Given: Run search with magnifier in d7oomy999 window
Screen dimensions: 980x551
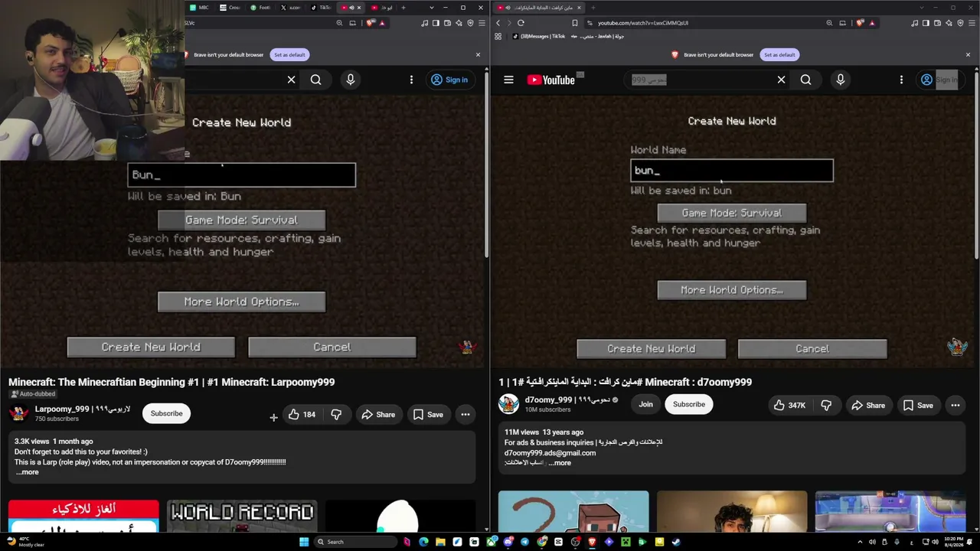Looking at the screenshot, I should (x=805, y=80).
